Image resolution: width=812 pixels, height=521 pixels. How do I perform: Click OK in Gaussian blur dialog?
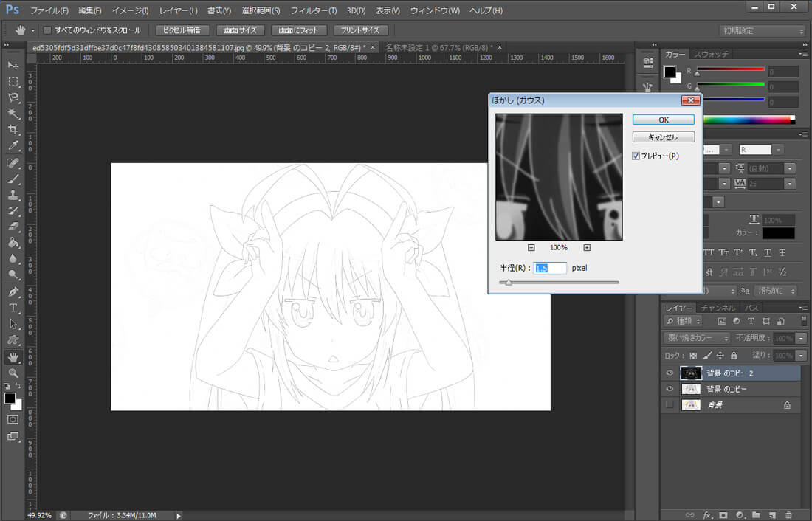664,120
